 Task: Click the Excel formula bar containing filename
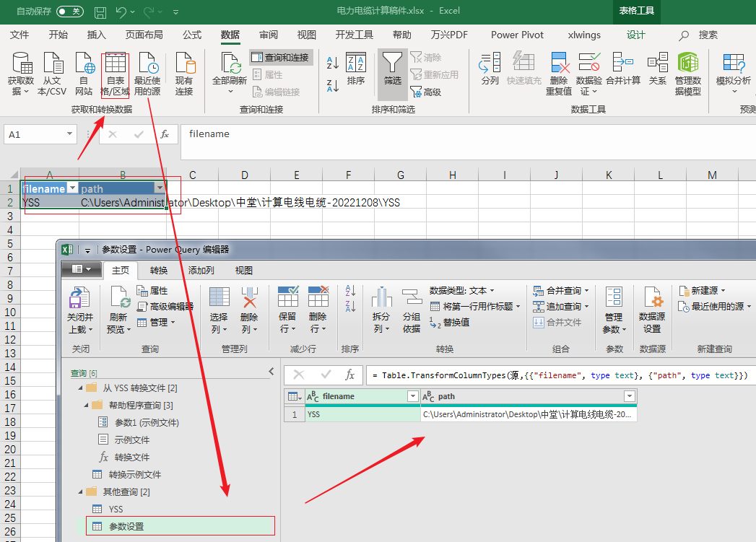pos(468,141)
